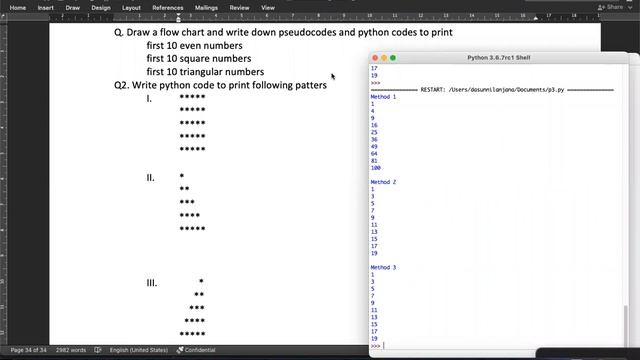The height and width of the screenshot is (360, 640).
Task: Click pattern label 'I.' in document
Action: [149, 99]
